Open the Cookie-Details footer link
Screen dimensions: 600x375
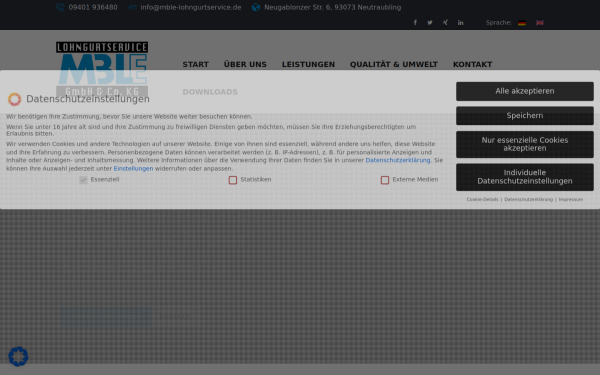point(483,199)
